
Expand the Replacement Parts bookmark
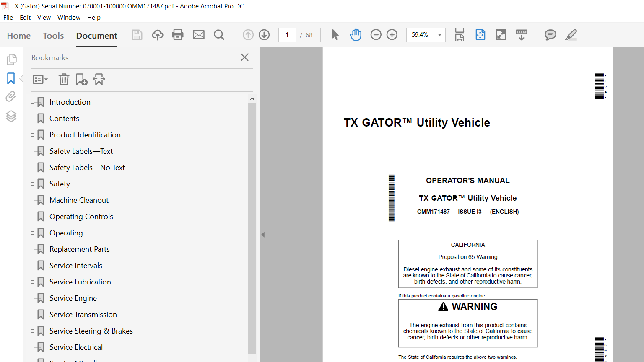pyautogui.click(x=33, y=249)
